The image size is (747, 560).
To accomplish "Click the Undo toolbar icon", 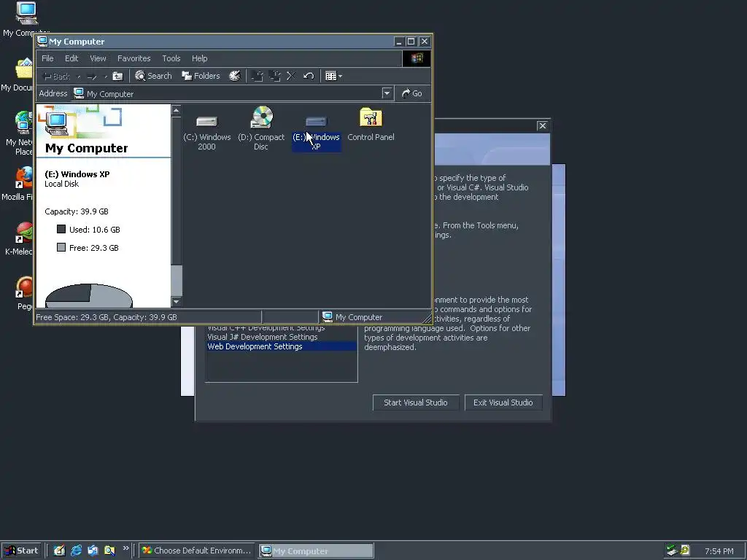I will (x=309, y=76).
